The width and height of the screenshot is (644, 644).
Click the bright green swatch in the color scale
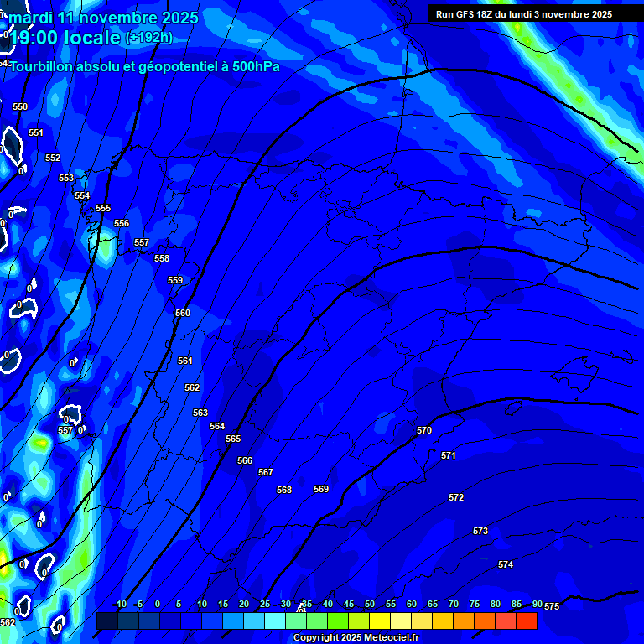(x=337, y=621)
